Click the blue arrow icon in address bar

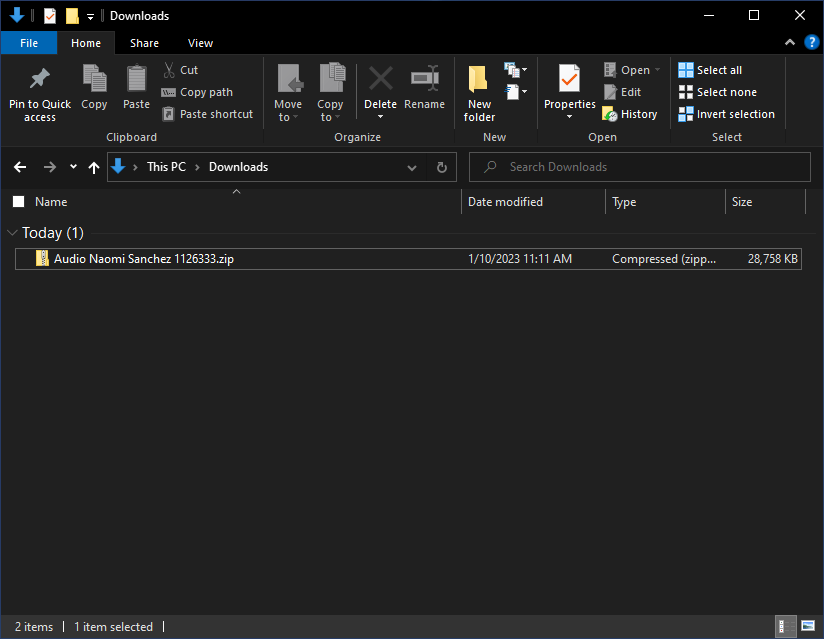click(118, 166)
